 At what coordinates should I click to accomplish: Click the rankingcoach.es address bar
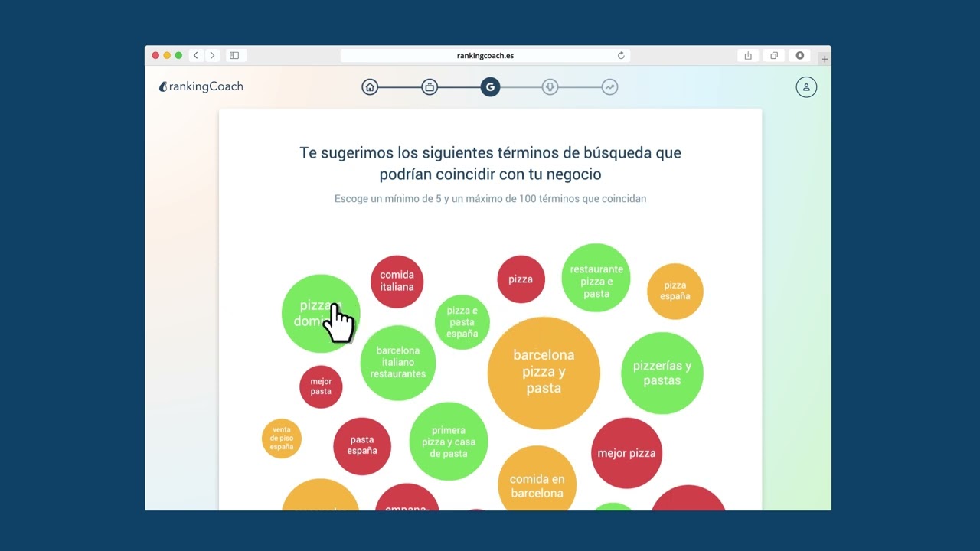(x=485, y=55)
